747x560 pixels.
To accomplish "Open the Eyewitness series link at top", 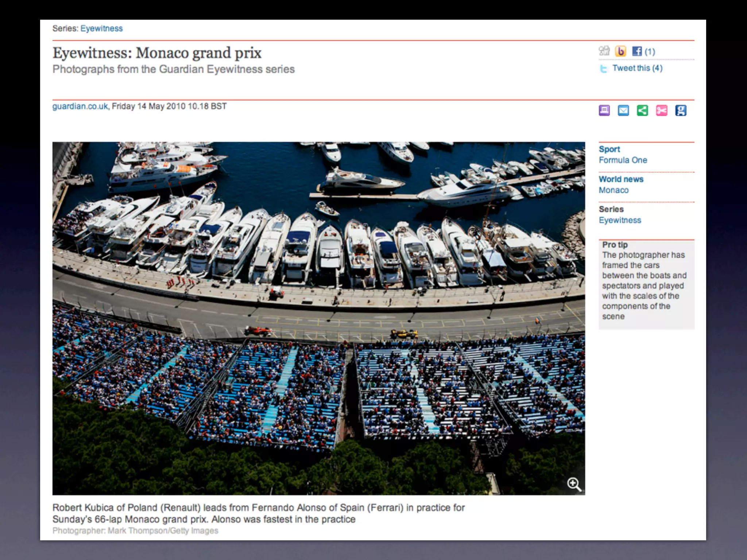I will tap(101, 28).
